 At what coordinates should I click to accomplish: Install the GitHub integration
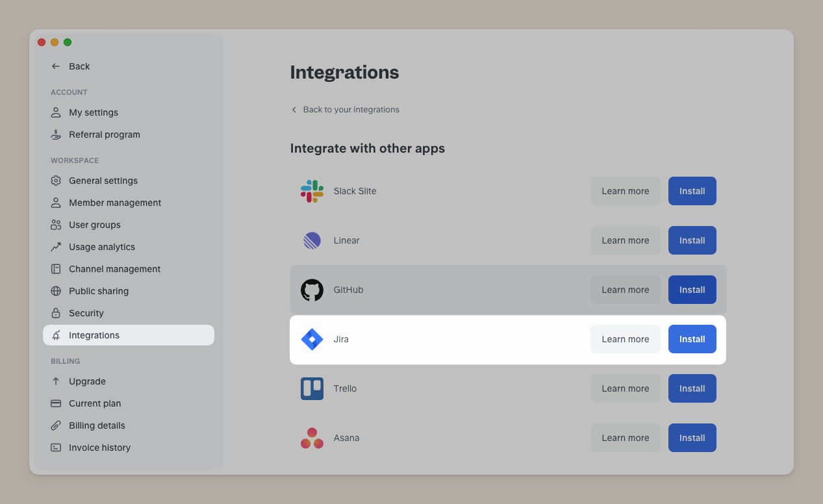692,290
